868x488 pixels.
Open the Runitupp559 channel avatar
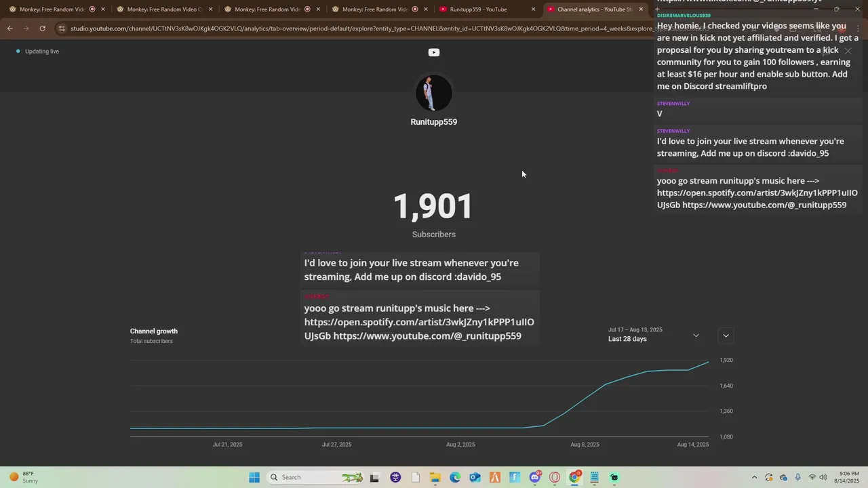(434, 93)
